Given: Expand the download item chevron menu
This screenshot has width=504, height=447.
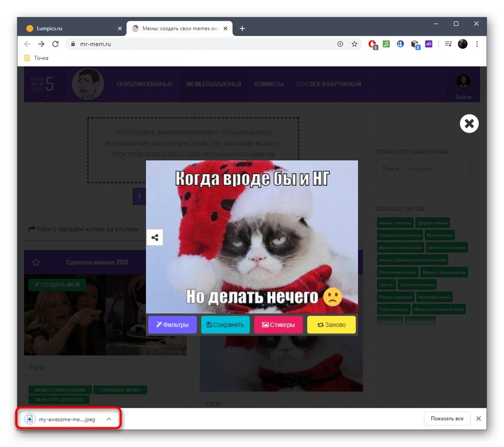Looking at the screenshot, I should [109, 419].
